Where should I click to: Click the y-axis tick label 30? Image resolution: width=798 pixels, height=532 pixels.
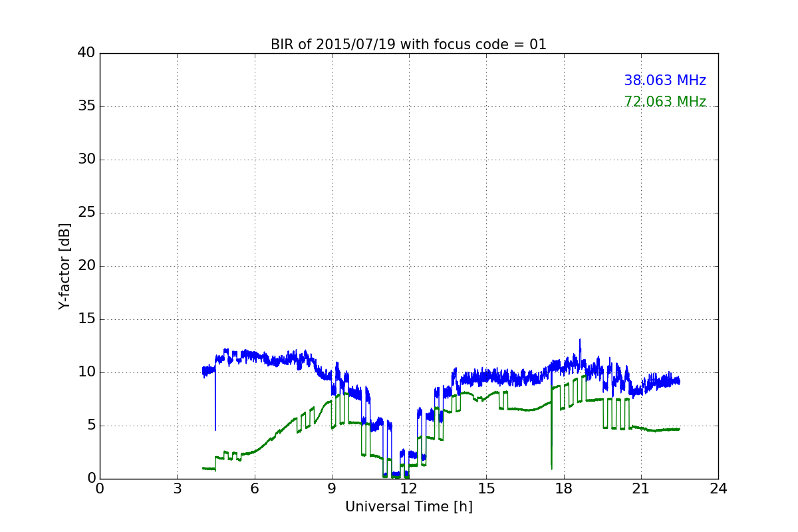86,160
